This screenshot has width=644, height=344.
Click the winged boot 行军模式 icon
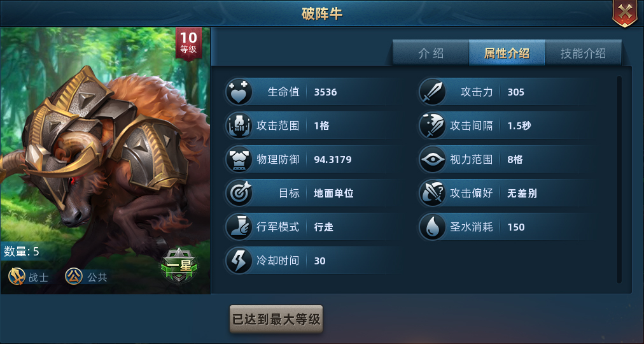(239, 227)
